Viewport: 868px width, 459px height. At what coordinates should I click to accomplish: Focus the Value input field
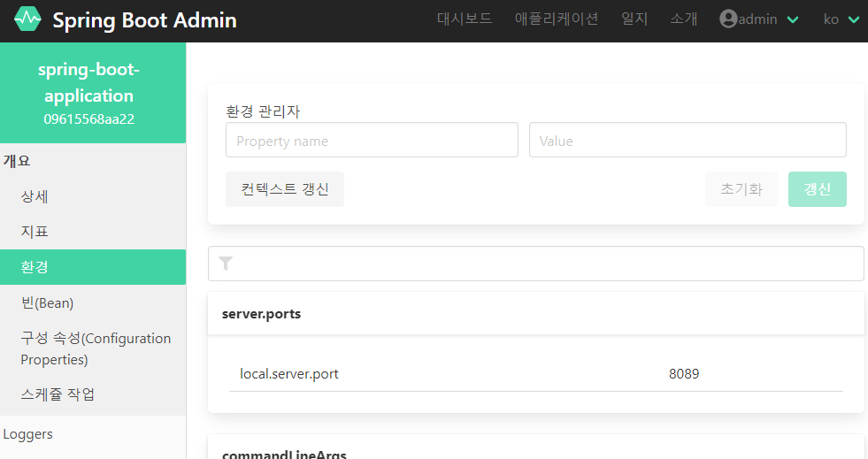687,140
